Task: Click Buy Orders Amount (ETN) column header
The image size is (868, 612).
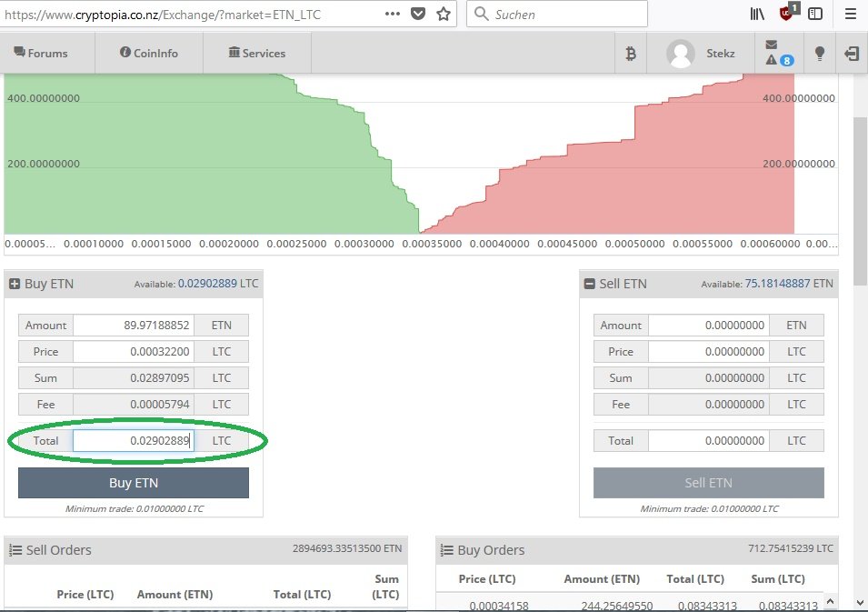Action: click(602, 578)
